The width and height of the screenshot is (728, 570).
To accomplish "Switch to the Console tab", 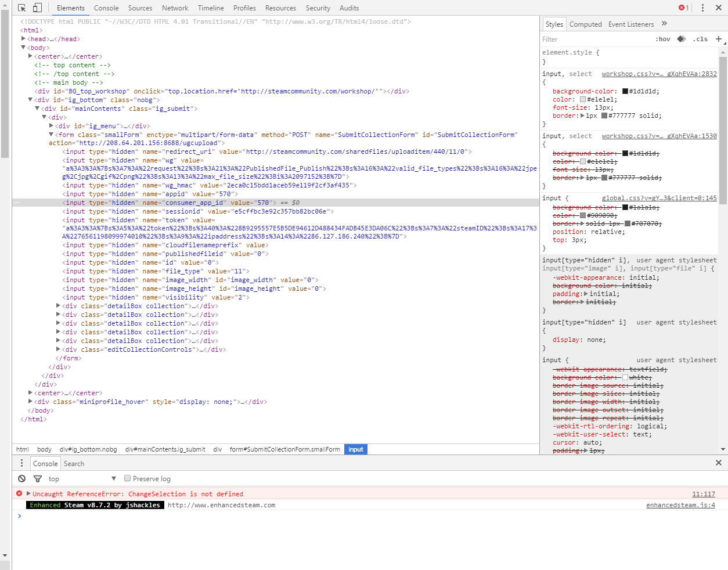I will 106,8.
